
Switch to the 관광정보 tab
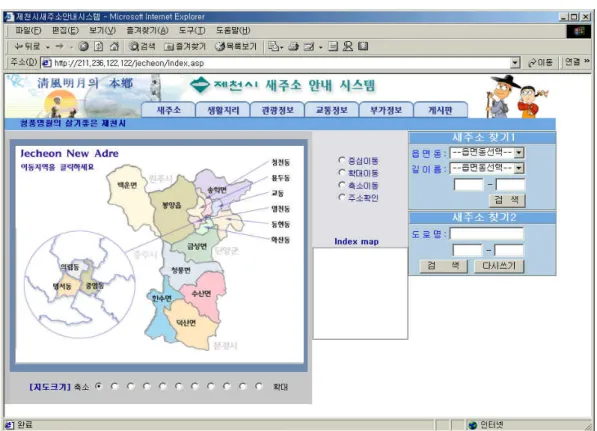click(277, 110)
